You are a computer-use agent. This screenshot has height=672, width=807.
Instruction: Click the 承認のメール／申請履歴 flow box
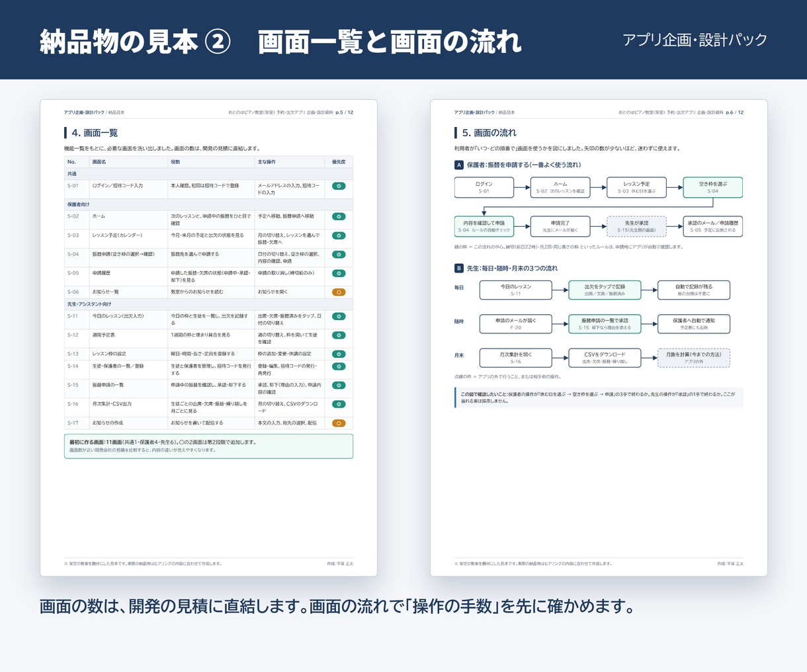pos(712,226)
